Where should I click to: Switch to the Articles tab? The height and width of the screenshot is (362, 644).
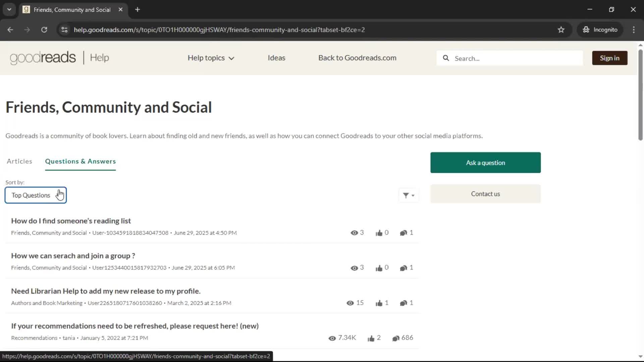(x=19, y=162)
